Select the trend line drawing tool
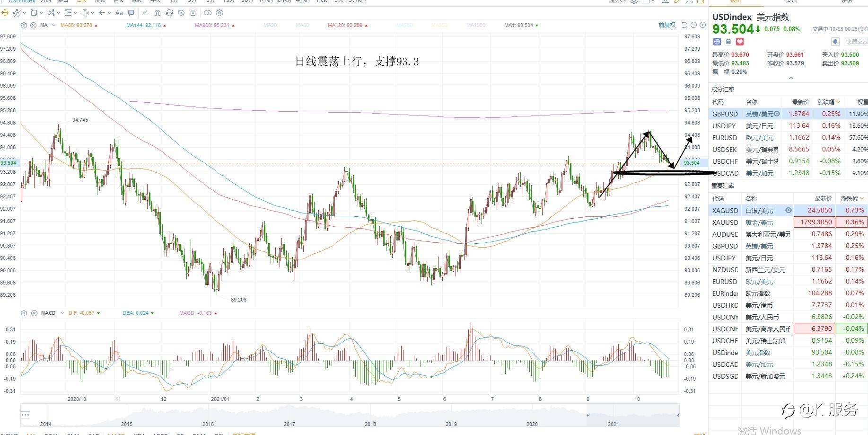 pyautogui.click(x=17, y=13)
